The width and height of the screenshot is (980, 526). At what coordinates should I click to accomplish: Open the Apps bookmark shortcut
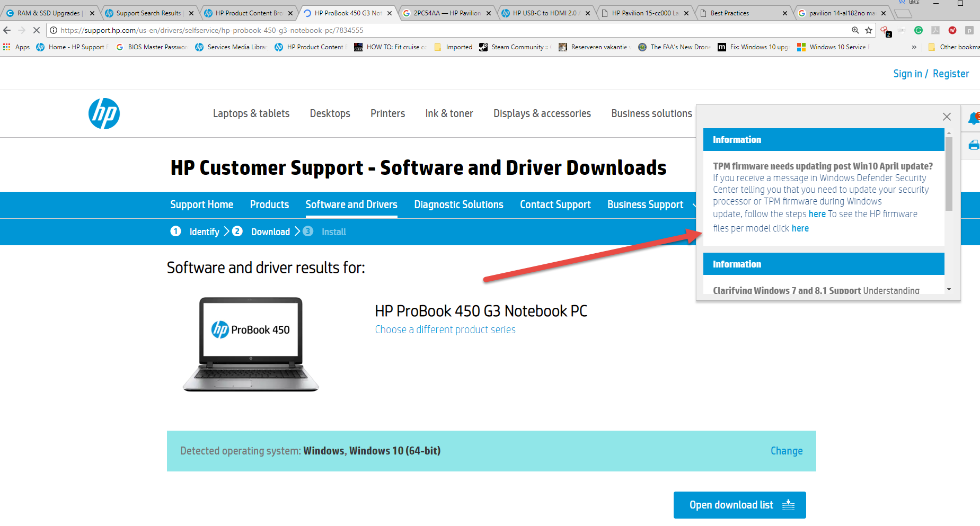(16, 47)
